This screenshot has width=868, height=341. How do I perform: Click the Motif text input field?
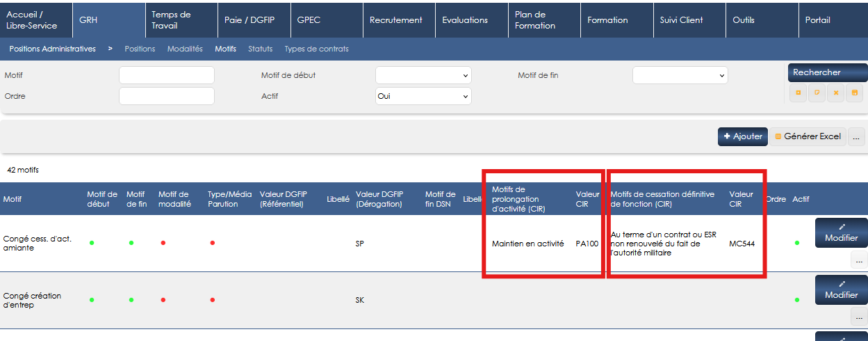click(x=167, y=75)
